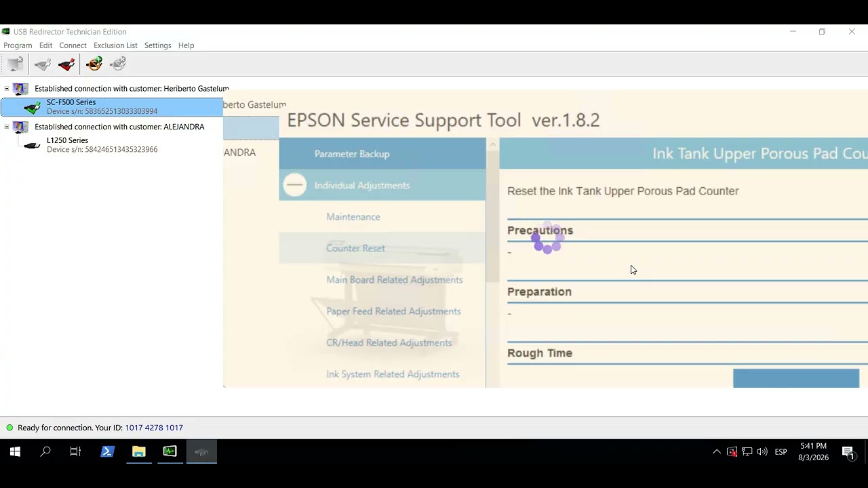Click the volume speaker tray icon
Screen dimensions: 868x488
tap(762, 452)
